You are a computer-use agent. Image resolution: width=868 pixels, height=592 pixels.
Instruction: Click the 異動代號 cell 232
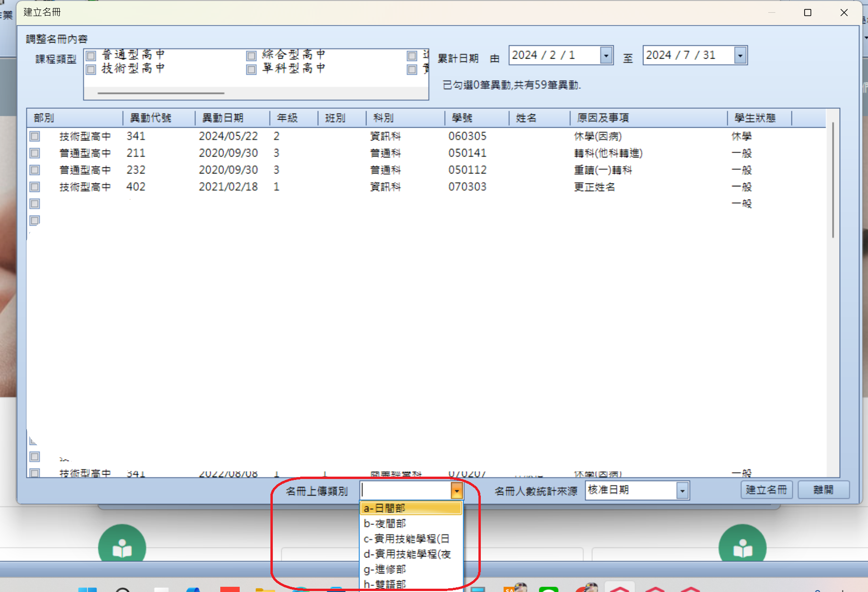pos(136,170)
